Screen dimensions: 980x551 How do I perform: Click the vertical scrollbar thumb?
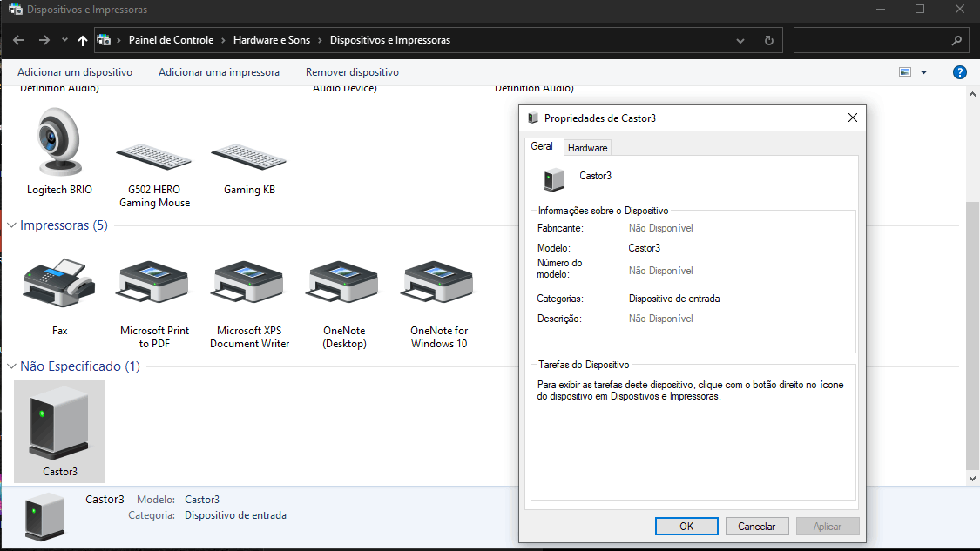[972, 336]
